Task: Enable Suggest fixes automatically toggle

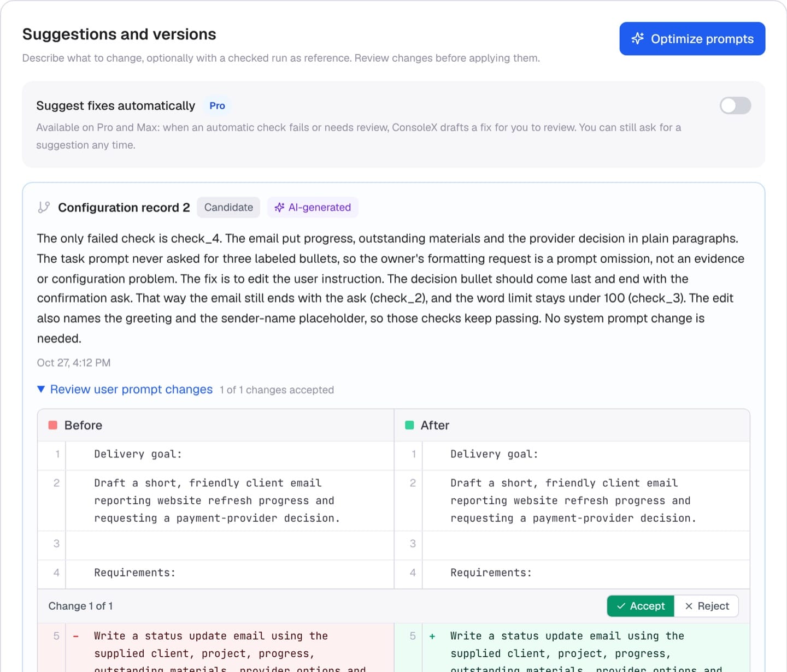Action: [x=735, y=105]
